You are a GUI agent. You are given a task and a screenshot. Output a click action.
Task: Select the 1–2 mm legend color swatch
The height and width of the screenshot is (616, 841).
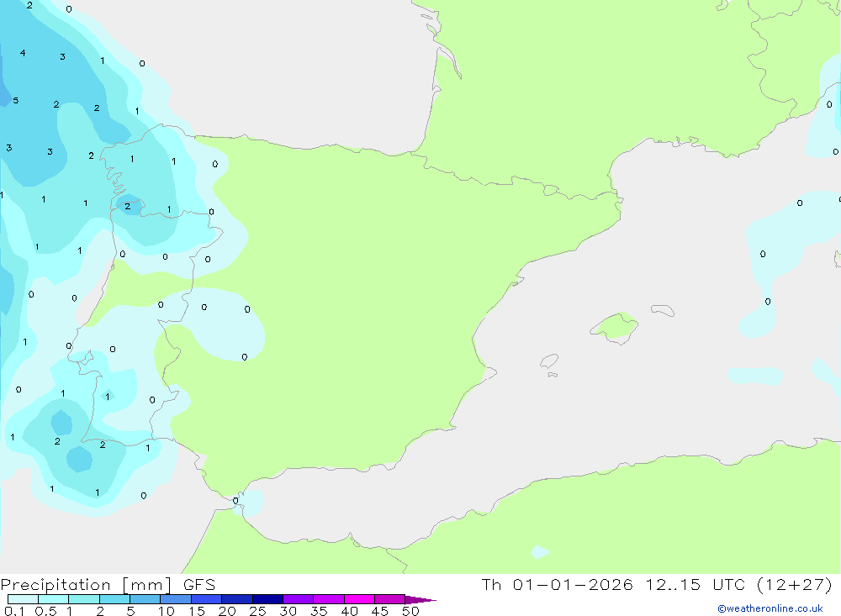point(83,599)
